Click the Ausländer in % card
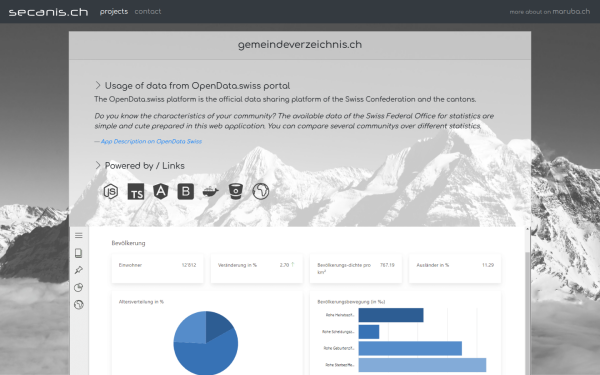This screenshot has width=600, height=375. [x=455, y=269]
